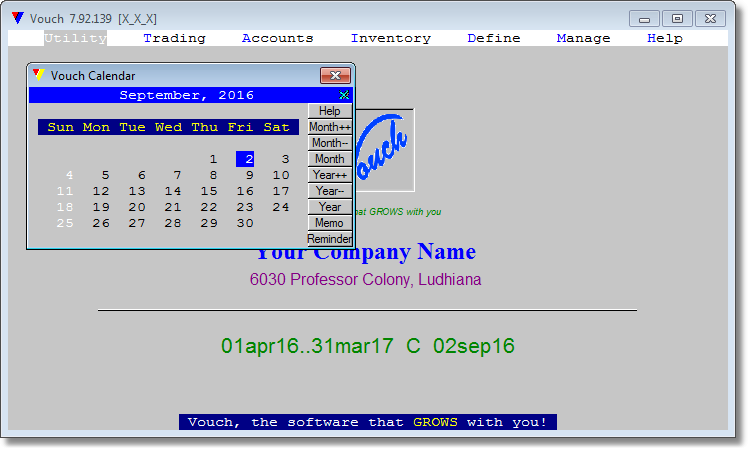The image size is (748, 450).
Task: Close the Vouch Calendar dialog
Action: (335, 75)
